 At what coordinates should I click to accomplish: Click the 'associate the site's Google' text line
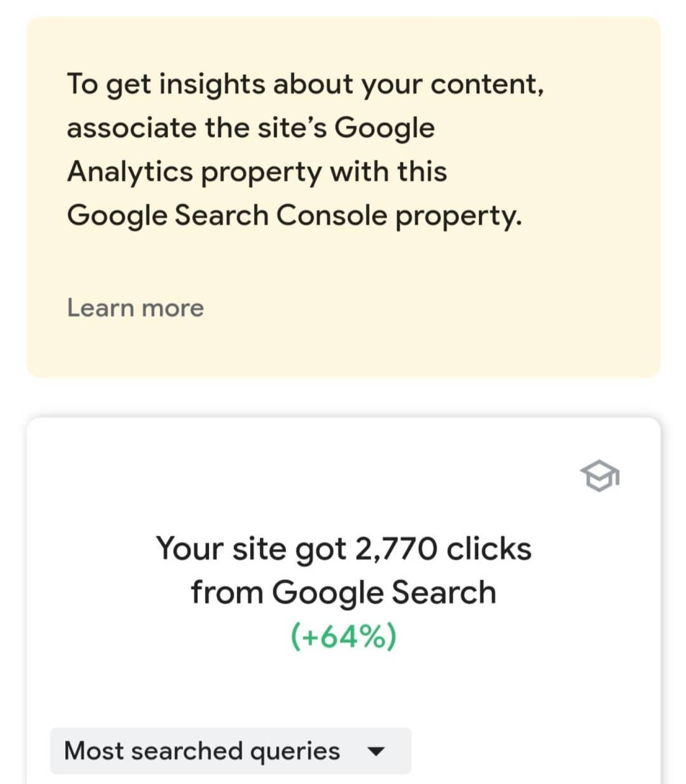pyautogui.click(x=251, y=128)
